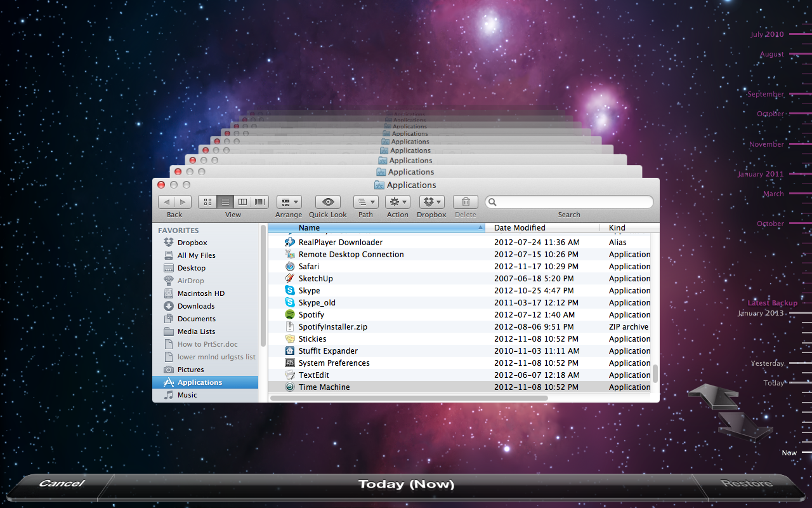Click the Remote Desktop Connection icon

click(290, 254)
